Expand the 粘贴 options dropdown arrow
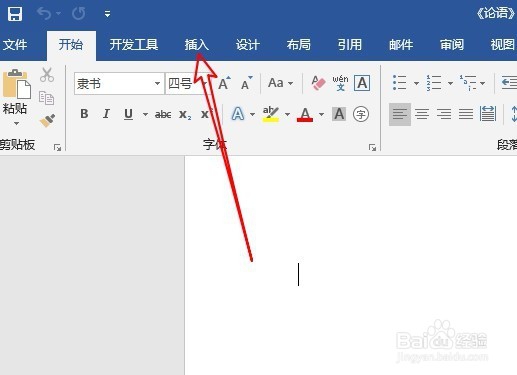Viewport: 517px width, 375px height. pos(16,123)
